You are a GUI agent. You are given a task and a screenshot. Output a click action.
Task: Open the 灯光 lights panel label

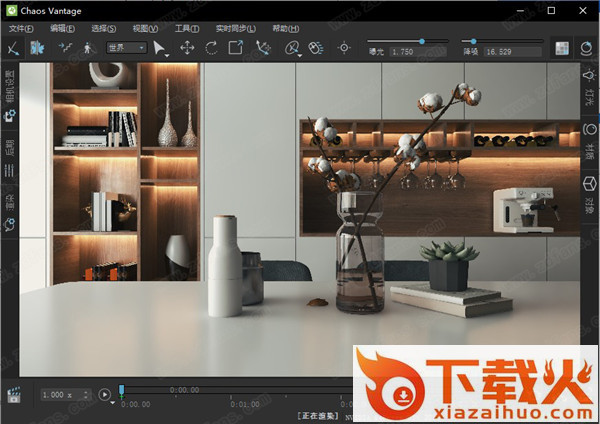click(x=590, y=97)
